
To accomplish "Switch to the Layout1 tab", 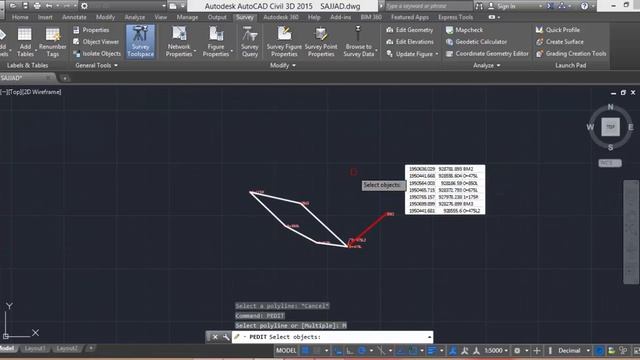I will pos(35,349).
